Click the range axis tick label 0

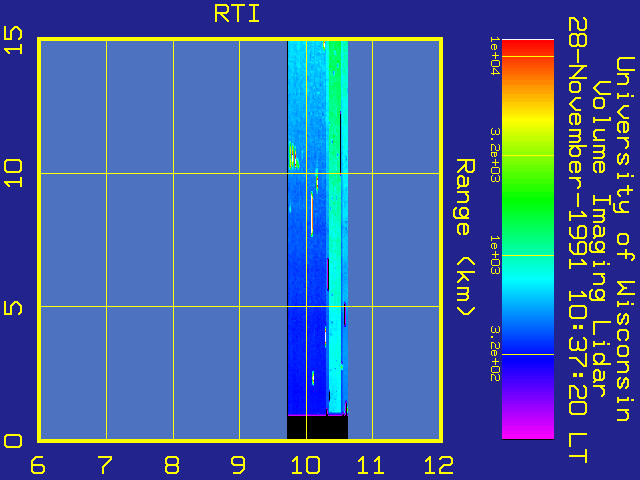[13, 441]
